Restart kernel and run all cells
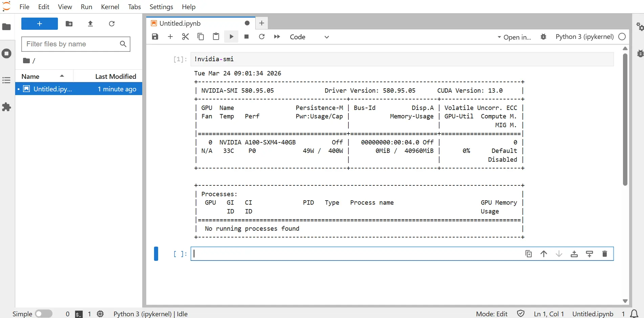 click(x=277, y=37)
